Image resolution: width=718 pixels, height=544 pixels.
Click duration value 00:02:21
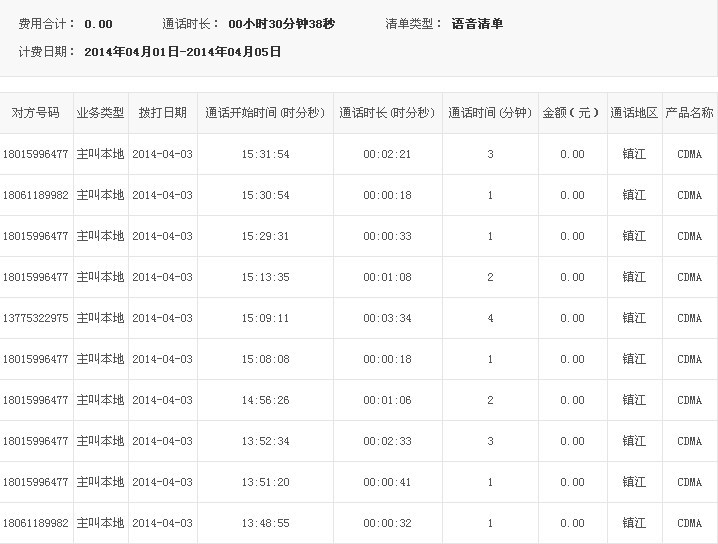click(x=387, y=154)
